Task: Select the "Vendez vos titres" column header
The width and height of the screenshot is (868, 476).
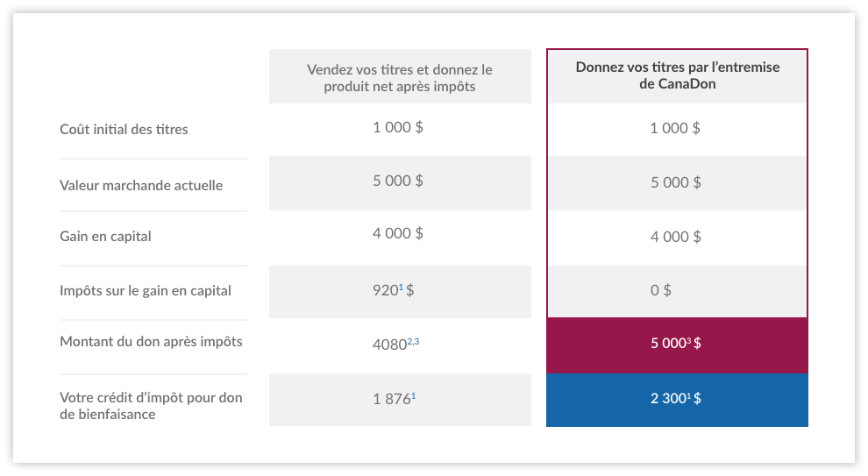Action: [x=400, y=77]
